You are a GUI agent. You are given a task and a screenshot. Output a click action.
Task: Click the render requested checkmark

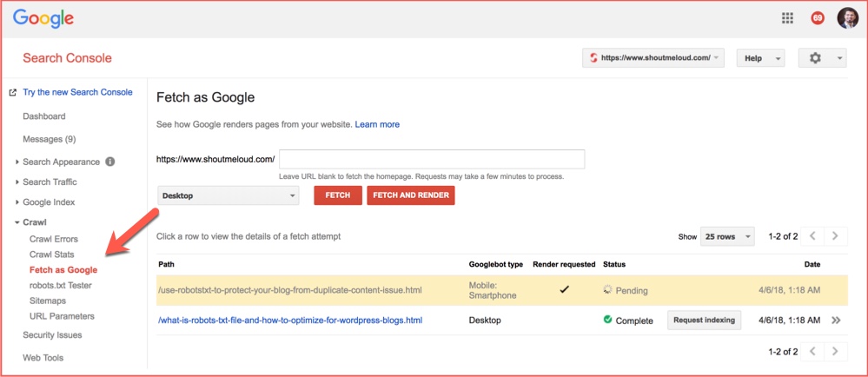pos(564,289)
